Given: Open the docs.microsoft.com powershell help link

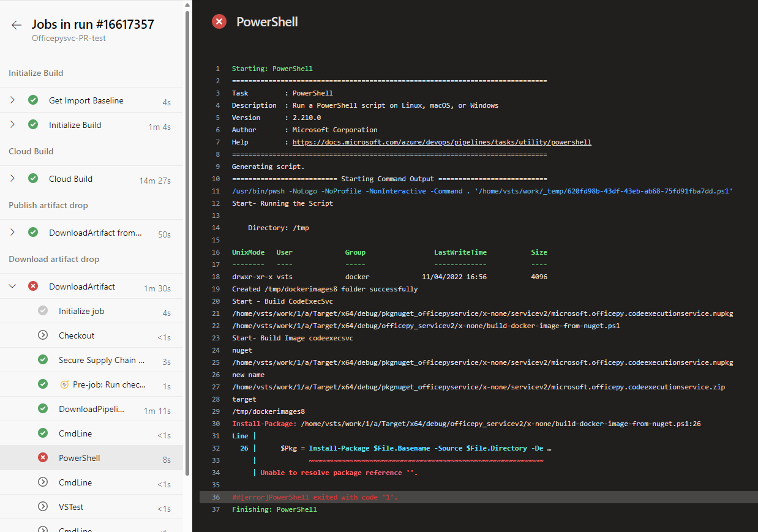Looking at the screenshot, I should (442, 142).
